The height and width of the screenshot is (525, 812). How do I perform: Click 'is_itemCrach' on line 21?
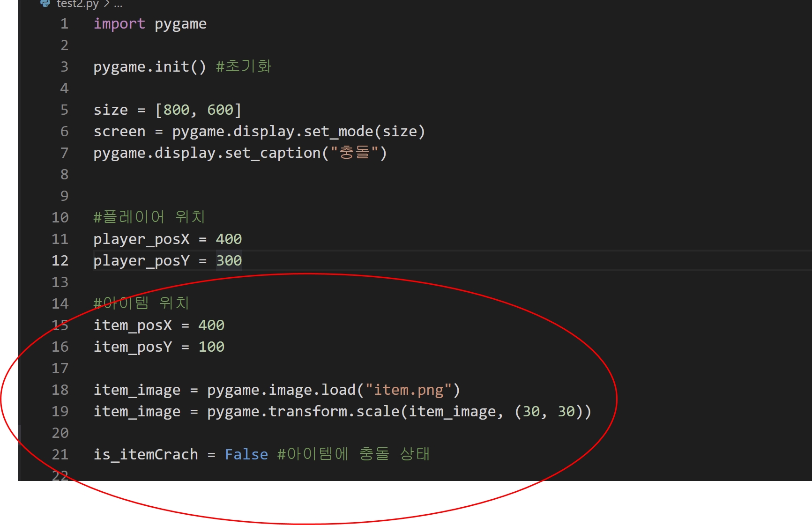tap(146, 455)
